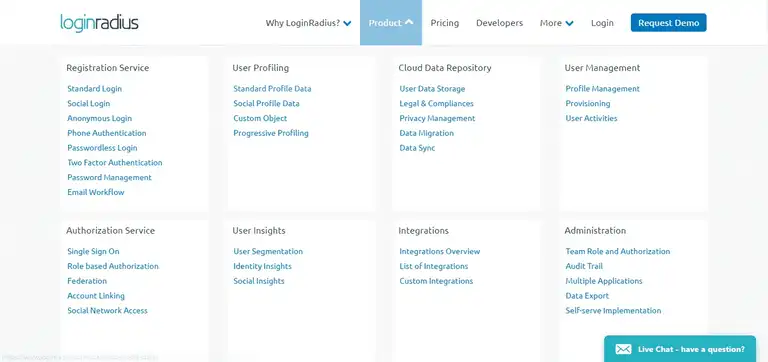The image size is (768, 362).
Task: Select Data Migration
Action: pos(427,133)
